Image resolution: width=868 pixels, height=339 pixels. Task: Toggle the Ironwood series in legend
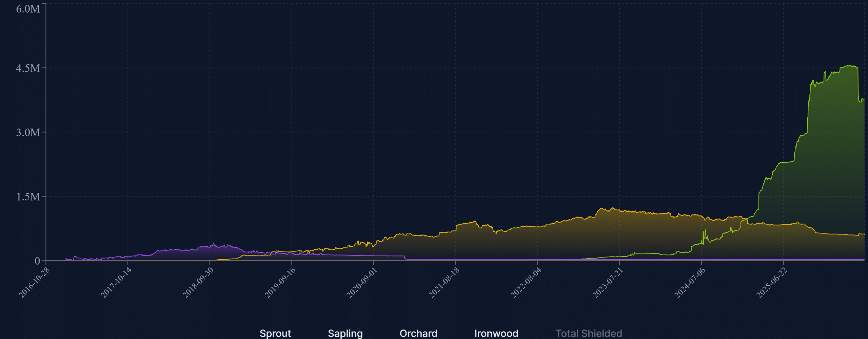click(496, 333)
